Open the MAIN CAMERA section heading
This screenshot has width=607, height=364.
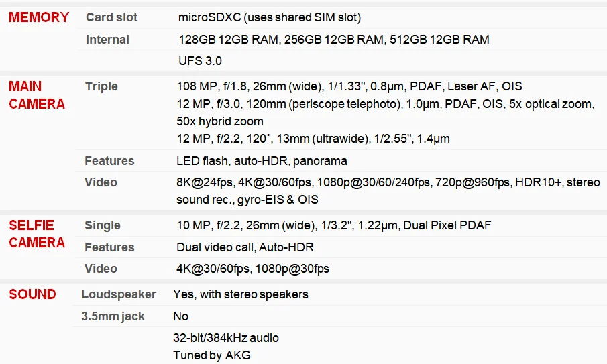coord(37,95)
